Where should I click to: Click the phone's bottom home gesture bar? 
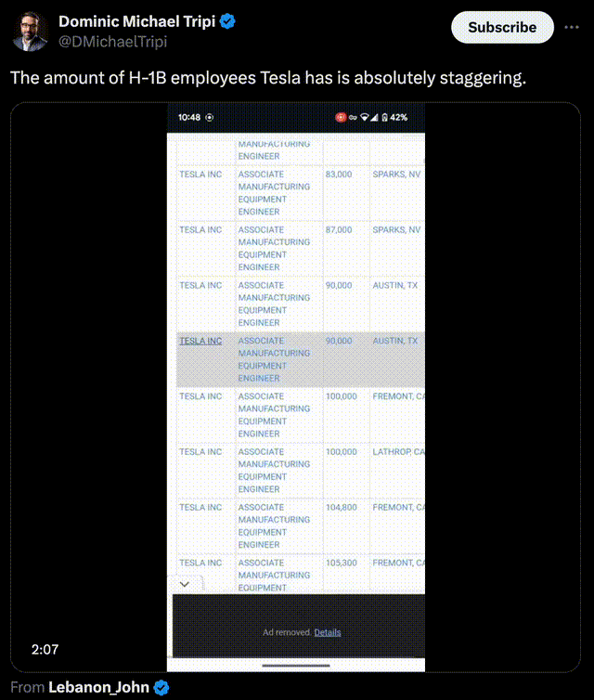click(x=295, y=665)
